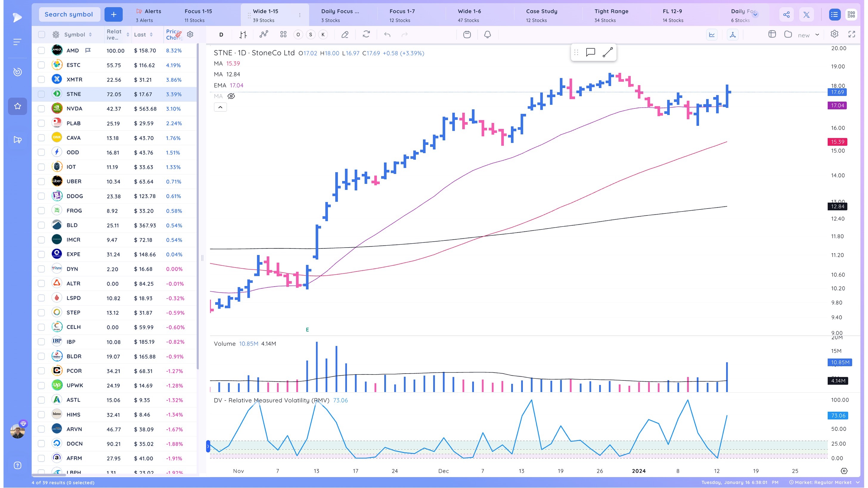Switch to grid panel layout icon

point(851,15)
